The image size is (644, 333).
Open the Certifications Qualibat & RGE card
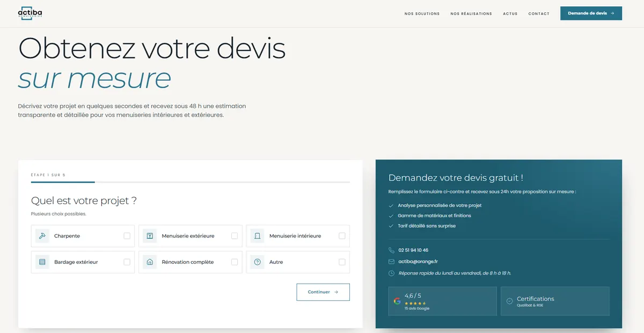pyautogui.click(x=555, y=301)
